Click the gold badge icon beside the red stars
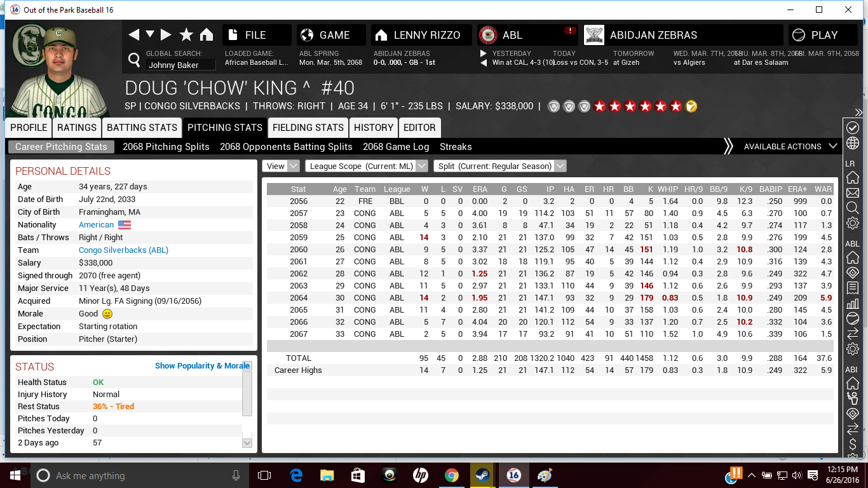The image size is (868, 488). tap(691, 106)
